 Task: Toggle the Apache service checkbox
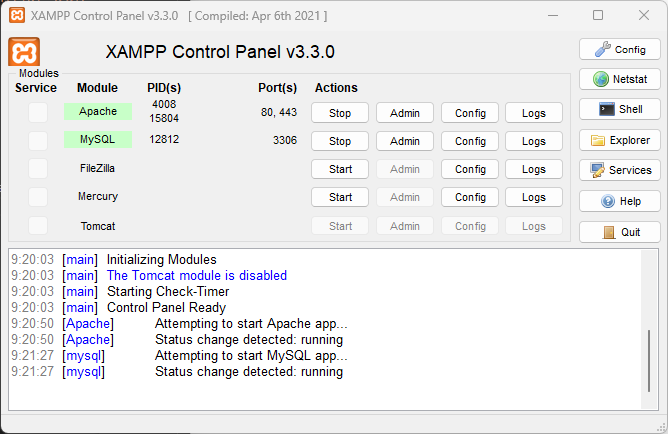point(38,112)
